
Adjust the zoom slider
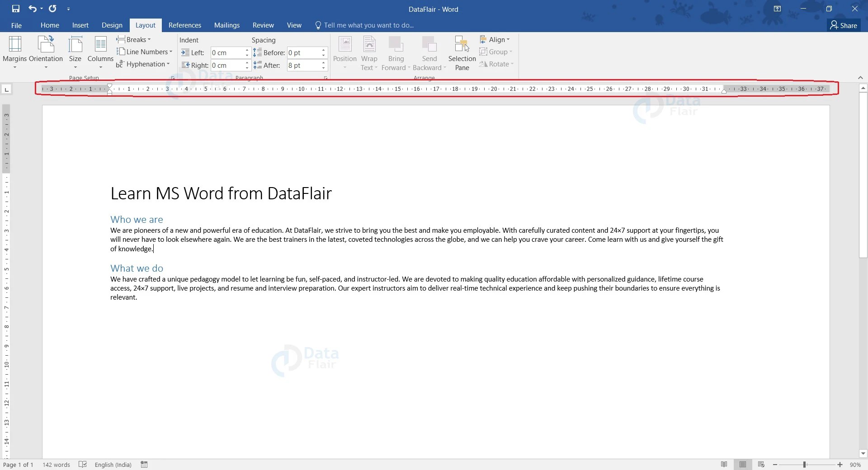tap(804, 464)
